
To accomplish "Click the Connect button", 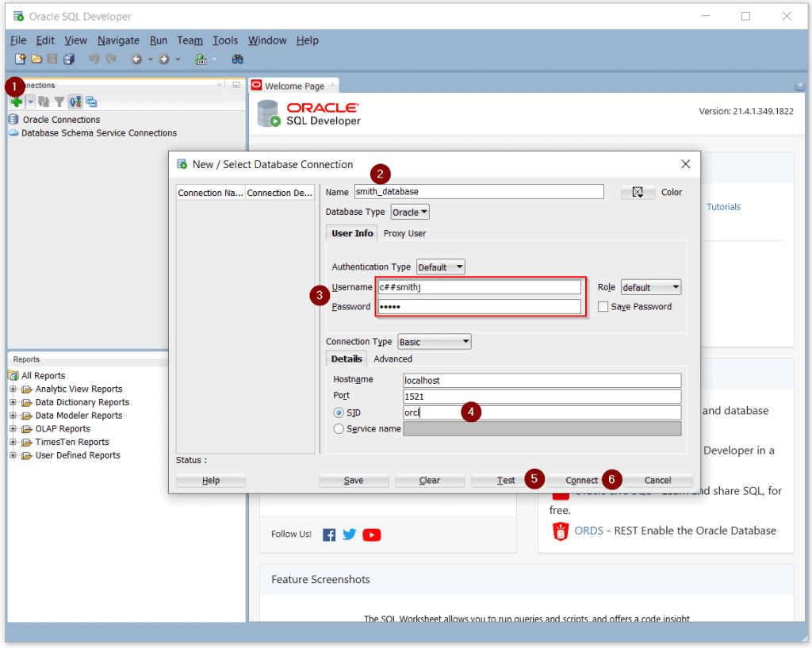I will (581, 481).
